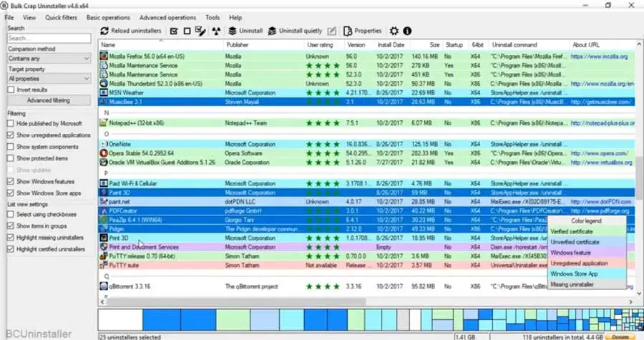The width and height of the screenshot is (644, 340).
Task: Open the File menu
Action: pyautogui.click(x=9, y=18)
